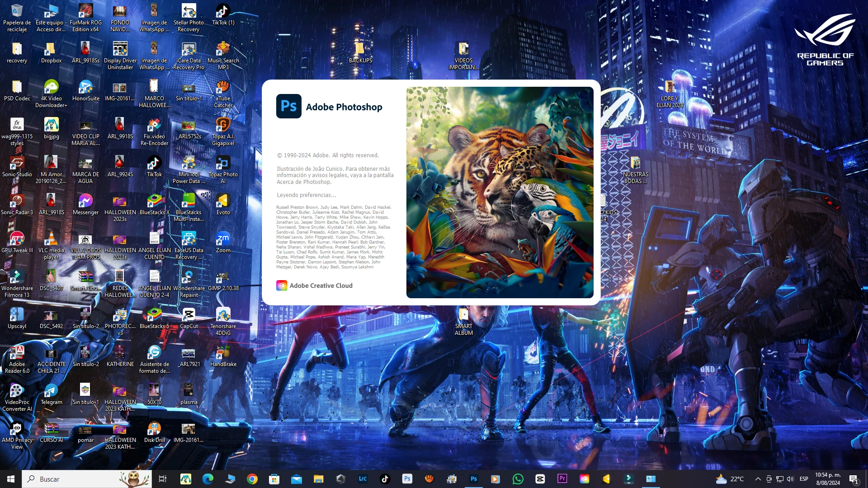Open Topaz Photo AI shortcut
The height and width of the screenshot is (488, 868).
click(223, 163)
